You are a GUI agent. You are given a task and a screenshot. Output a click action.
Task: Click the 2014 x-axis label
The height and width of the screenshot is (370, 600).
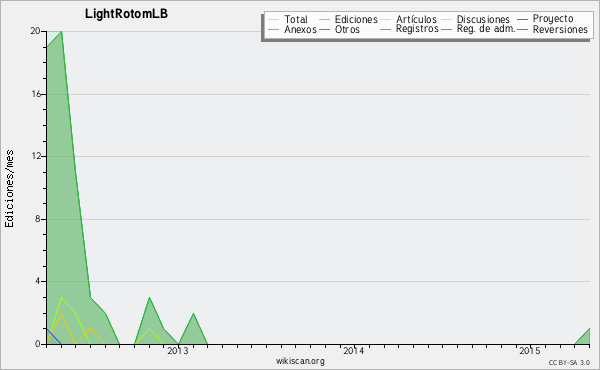pos(354,351)
